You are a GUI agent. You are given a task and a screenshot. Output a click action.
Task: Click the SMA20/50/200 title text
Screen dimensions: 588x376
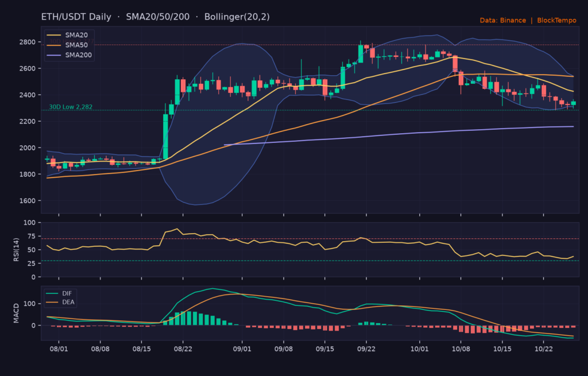tap(157, 17)
